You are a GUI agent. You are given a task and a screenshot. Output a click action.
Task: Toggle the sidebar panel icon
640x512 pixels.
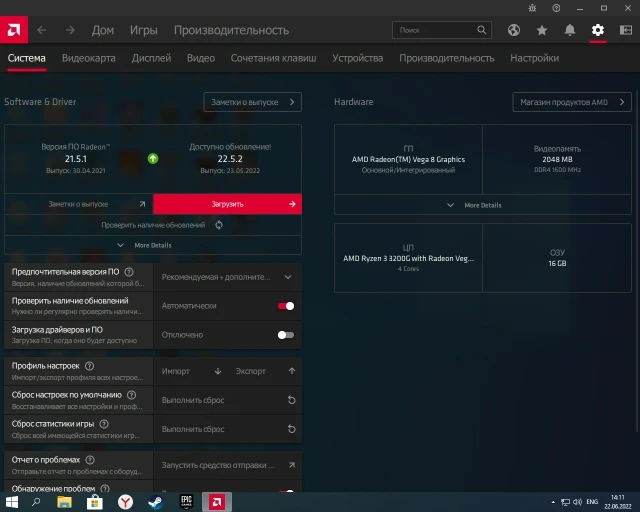point(626,30)
